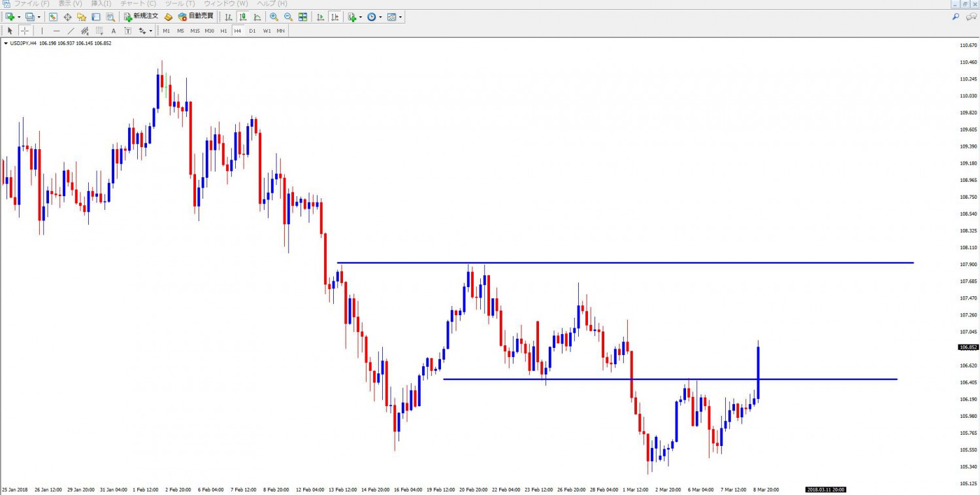
Task: Launch MetaEditor with the yellow book icon
Action: pyautogui.click(x=168, y=16)
